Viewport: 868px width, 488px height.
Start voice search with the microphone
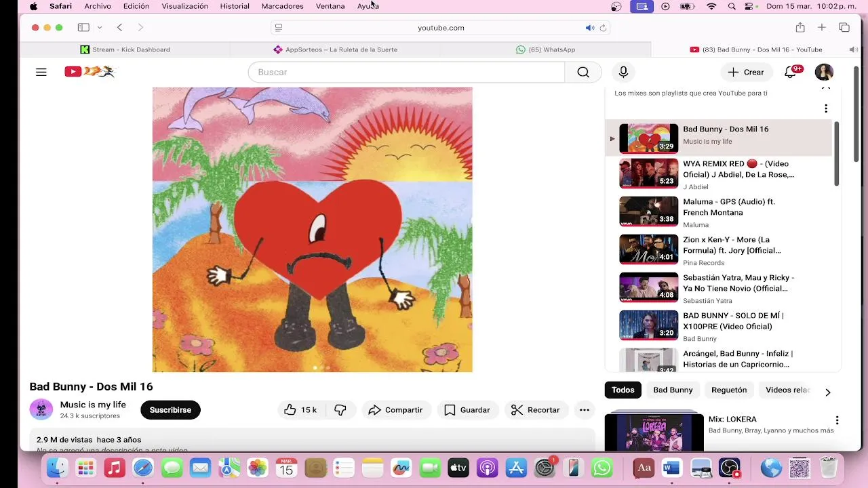[623, 72]
